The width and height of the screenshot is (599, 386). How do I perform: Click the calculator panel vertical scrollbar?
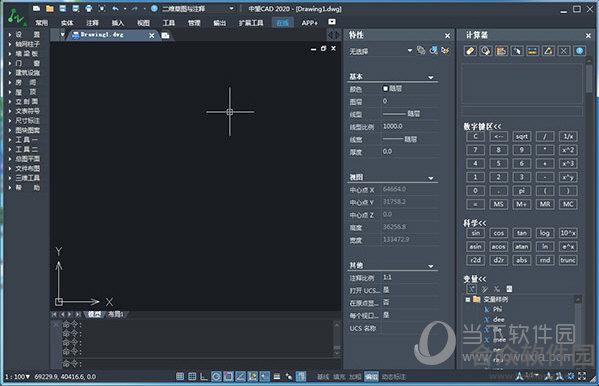click(589, 80)
